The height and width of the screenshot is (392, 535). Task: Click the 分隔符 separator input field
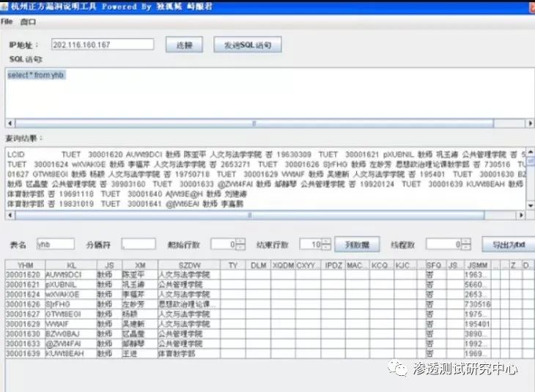point(139,244)
